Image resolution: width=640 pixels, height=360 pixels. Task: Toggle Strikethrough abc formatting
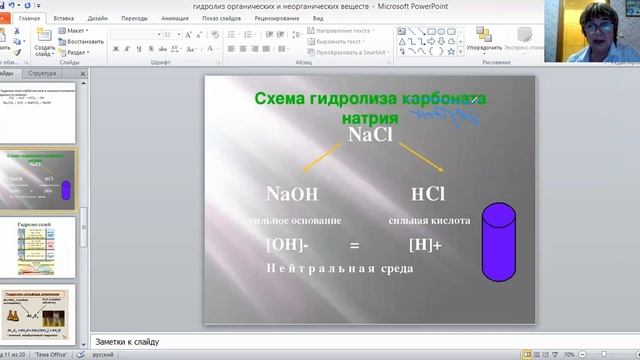click(x=163, y=49)
